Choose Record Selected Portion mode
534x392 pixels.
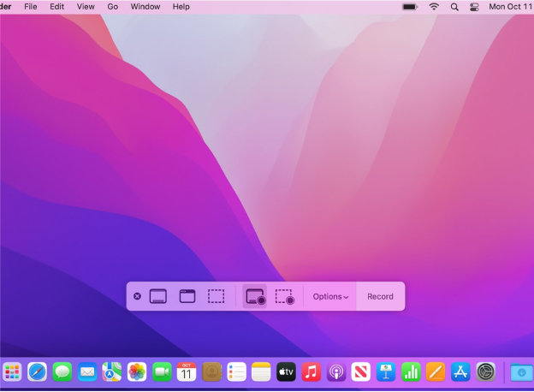(x=285, y=297)
